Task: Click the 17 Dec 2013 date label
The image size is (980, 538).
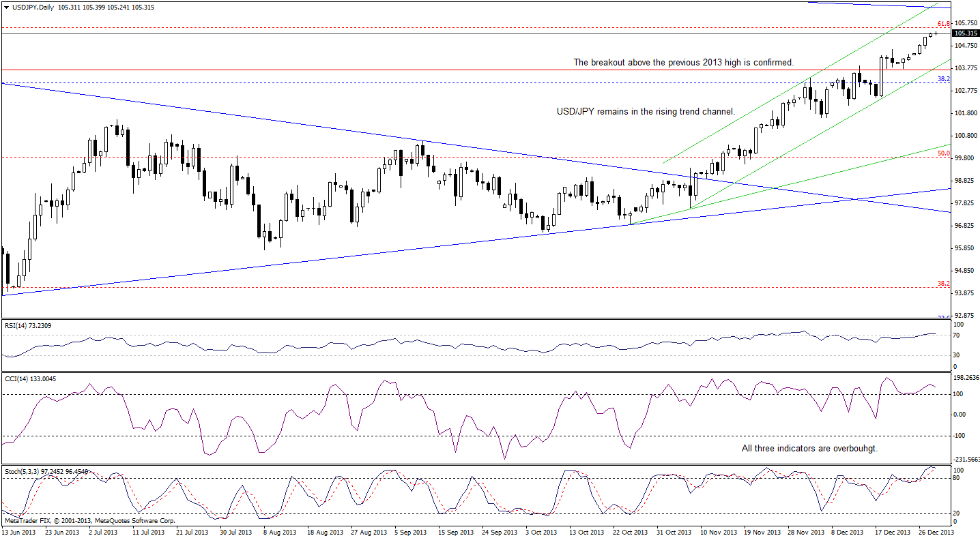Action: click(x=894, y=531)
